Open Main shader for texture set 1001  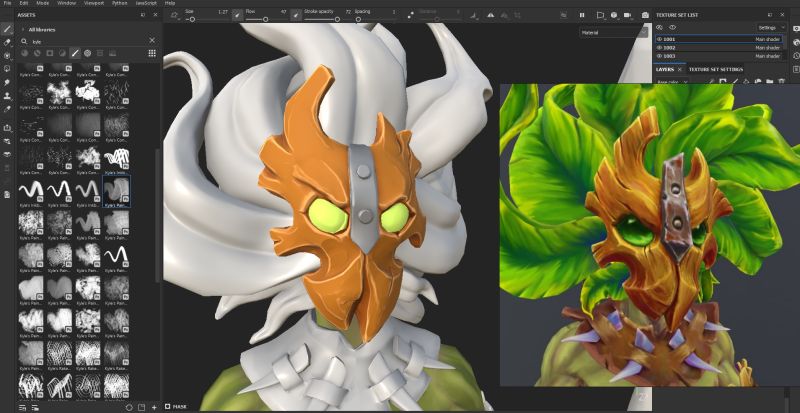[x=767, y=39]
